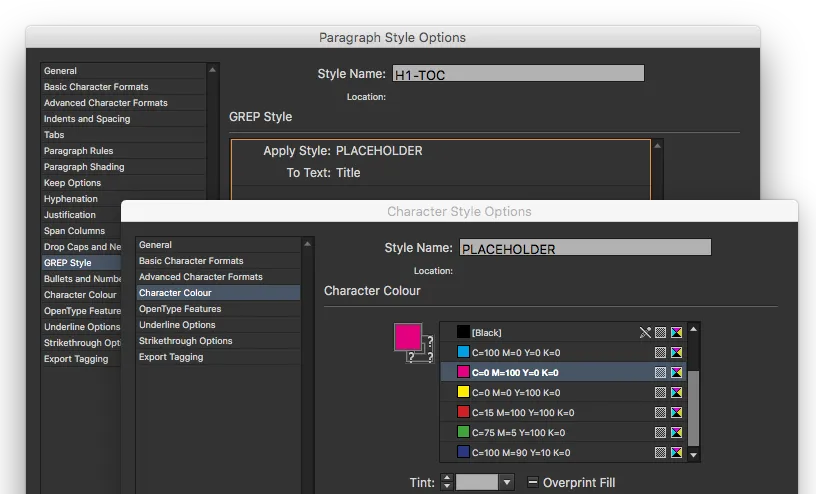Choose the cyan C=100 M=0 Y=0 K=0 swatch

click(x=563, y=352)
